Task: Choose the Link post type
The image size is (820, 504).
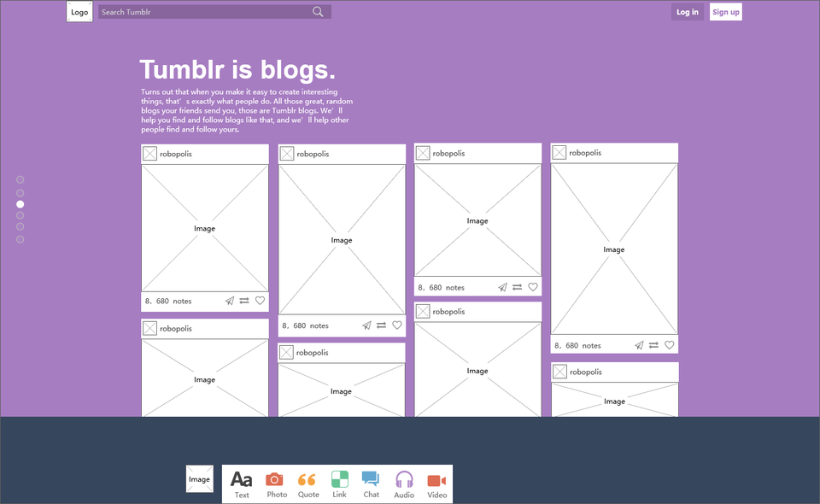Action: [339, 484]
